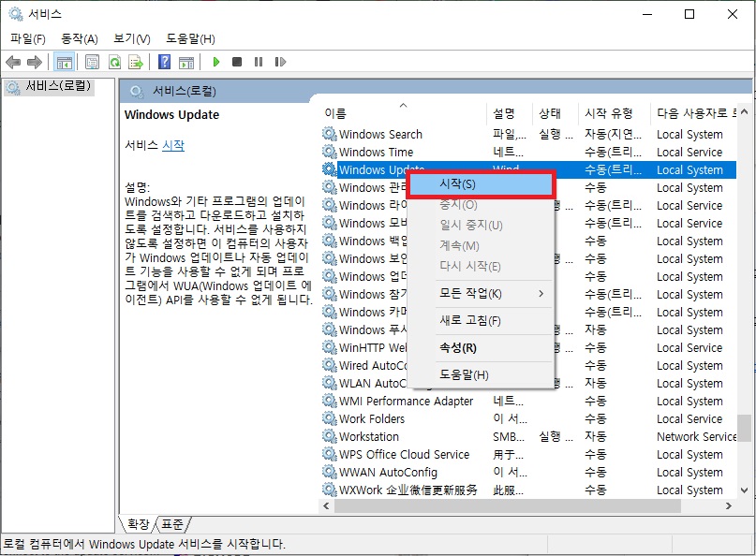
Task: Switch to the 표준 tab
Action: tap(172, 524)
